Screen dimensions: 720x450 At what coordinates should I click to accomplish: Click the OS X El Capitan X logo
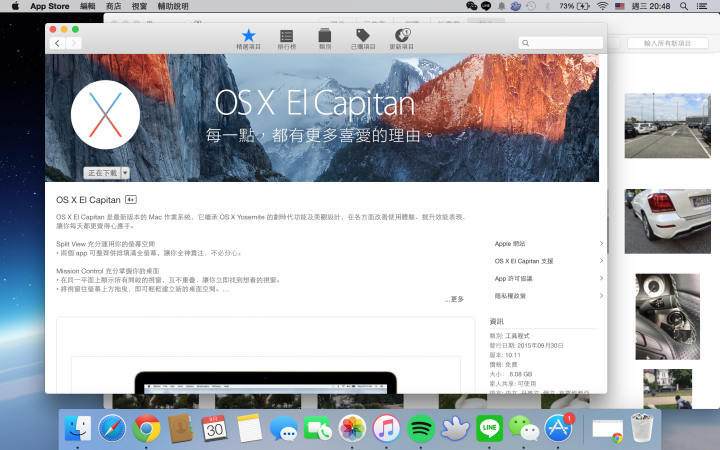point(106,115)
